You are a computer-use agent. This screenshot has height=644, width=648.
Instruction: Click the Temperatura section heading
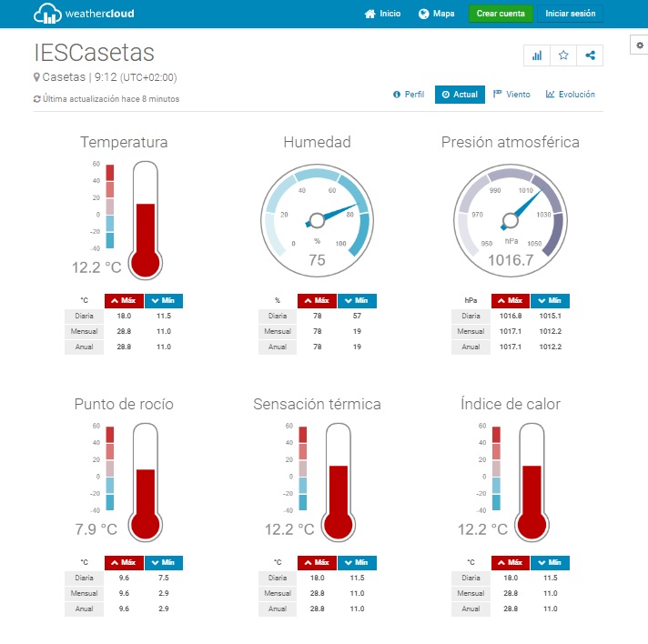[124, 142]
